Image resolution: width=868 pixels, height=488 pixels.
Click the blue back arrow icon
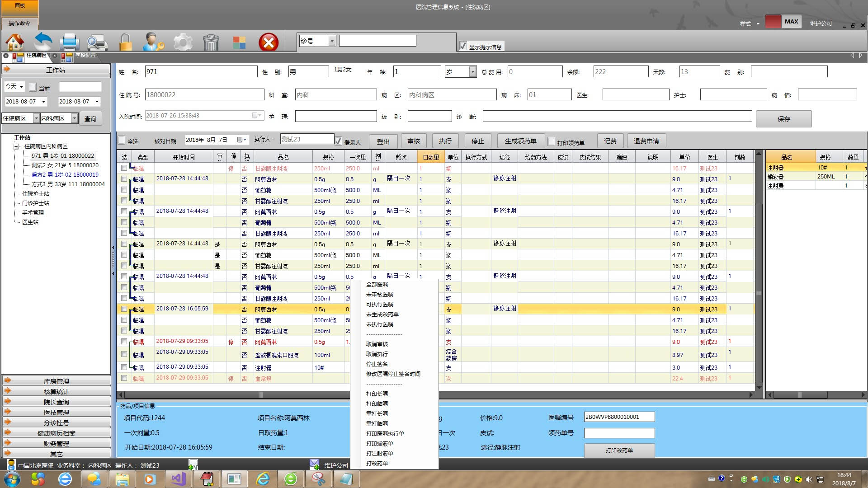[x=43, y=42]
